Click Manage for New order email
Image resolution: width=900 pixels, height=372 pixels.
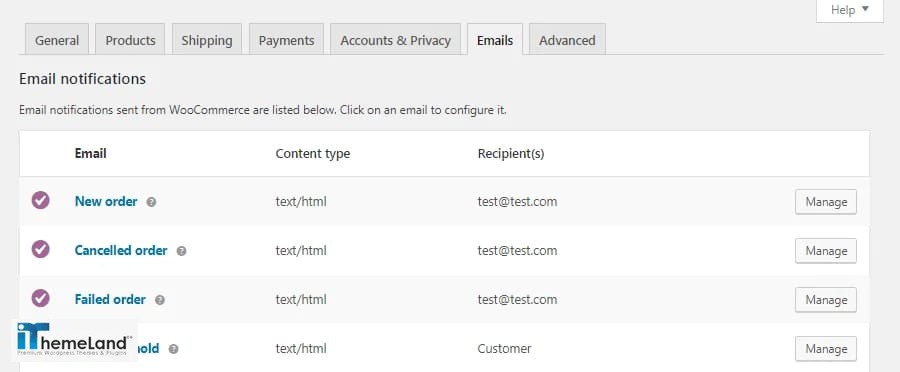click(826, 202)
